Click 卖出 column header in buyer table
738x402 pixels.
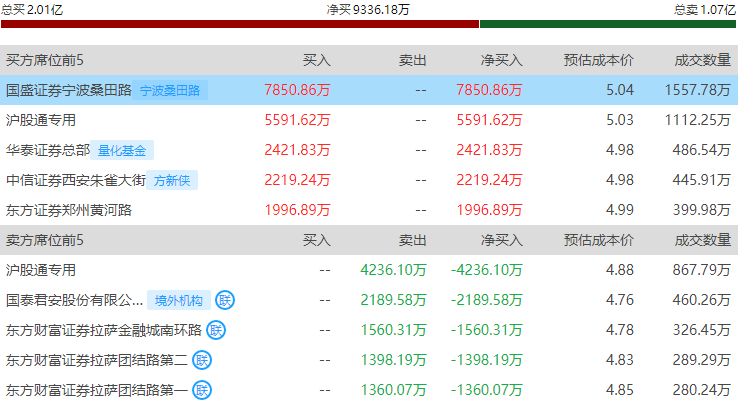click(x=413, y=60)
